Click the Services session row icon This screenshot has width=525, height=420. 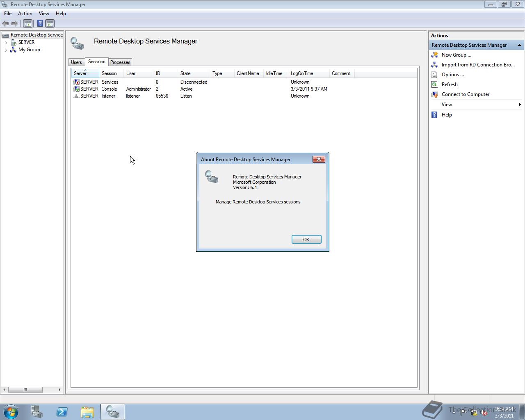(x=76, y=82)
